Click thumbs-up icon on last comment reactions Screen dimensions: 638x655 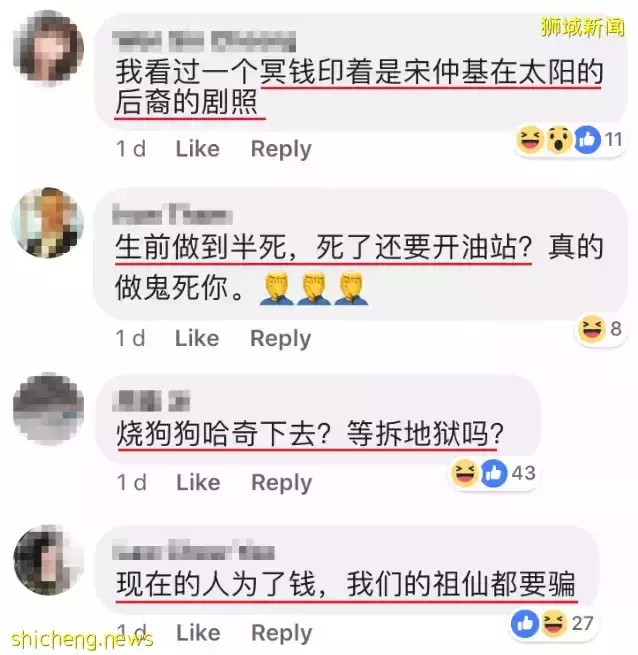point(525,623)
